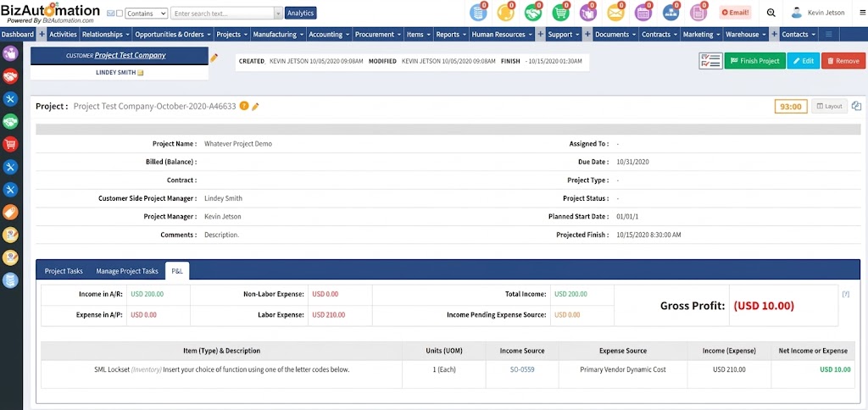
Task: Open the Contains search filter dropdown
Action: point(147,14)
